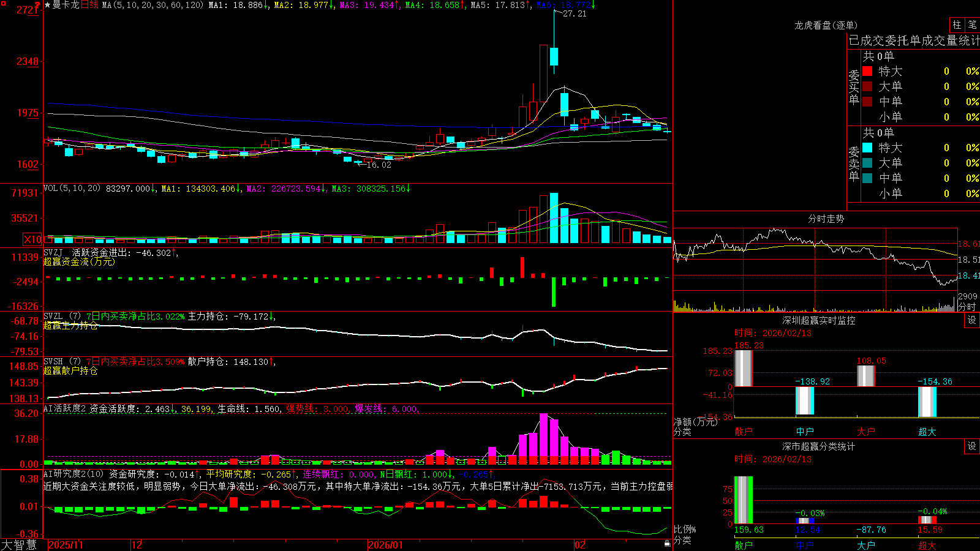This screenshot has height=551, width=980.
Task: Click the star next to 曼卡龙
Action: 48,5
